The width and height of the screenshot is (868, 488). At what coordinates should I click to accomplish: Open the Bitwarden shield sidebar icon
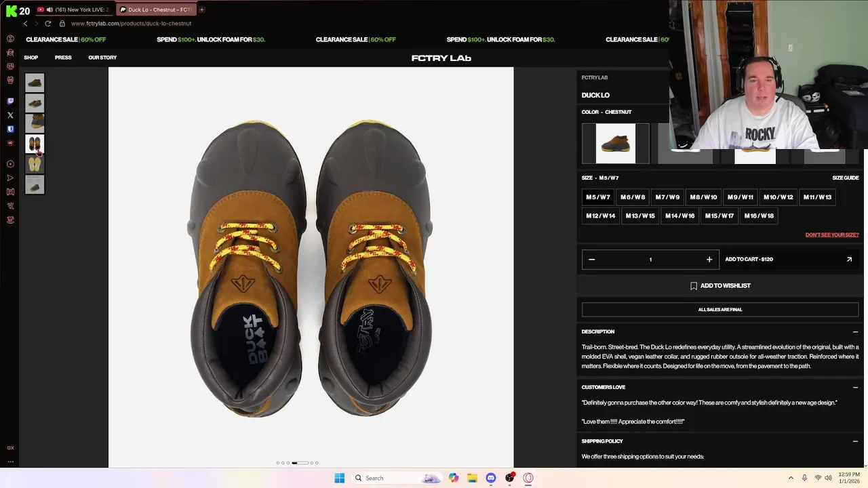coord(10,129)
